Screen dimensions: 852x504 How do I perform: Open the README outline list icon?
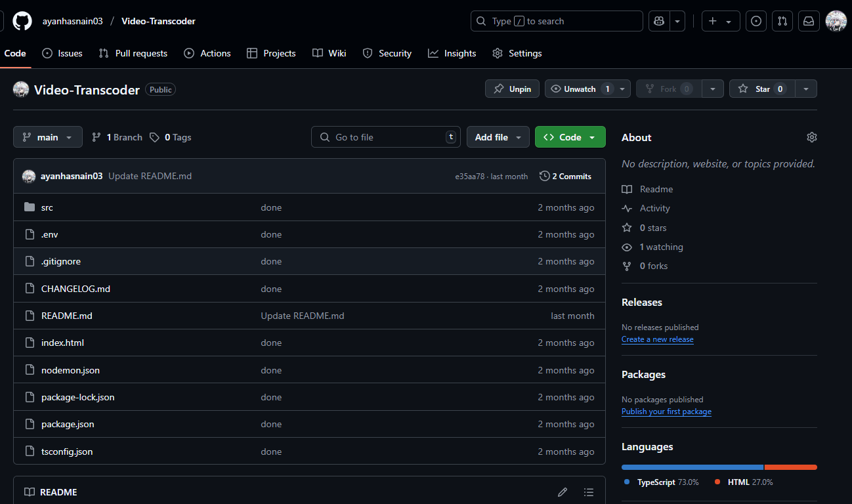(589, 492)
